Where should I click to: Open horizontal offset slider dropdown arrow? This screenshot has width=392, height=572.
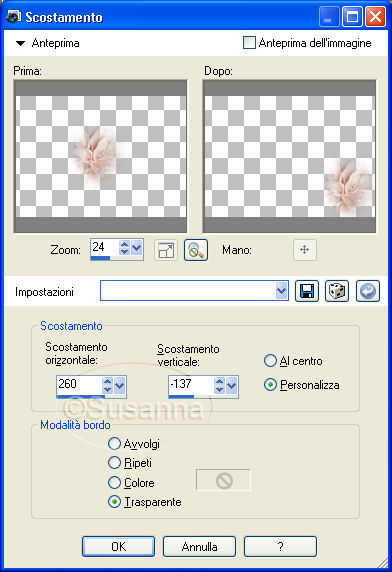120,386
